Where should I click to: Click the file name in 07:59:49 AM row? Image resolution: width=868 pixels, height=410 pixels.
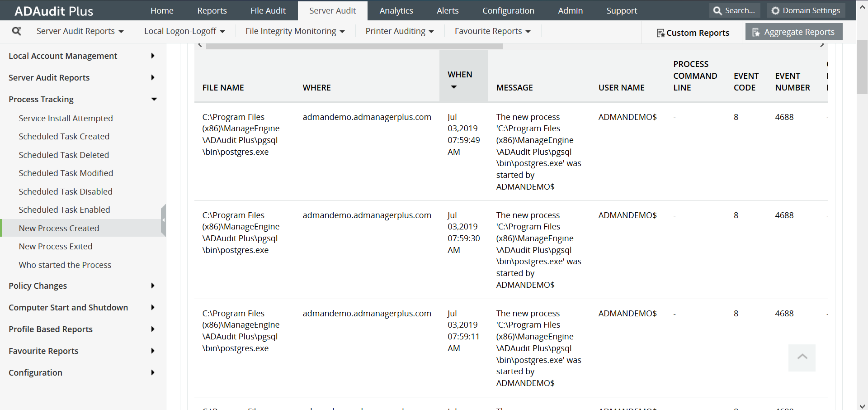[x=241, y=134]
